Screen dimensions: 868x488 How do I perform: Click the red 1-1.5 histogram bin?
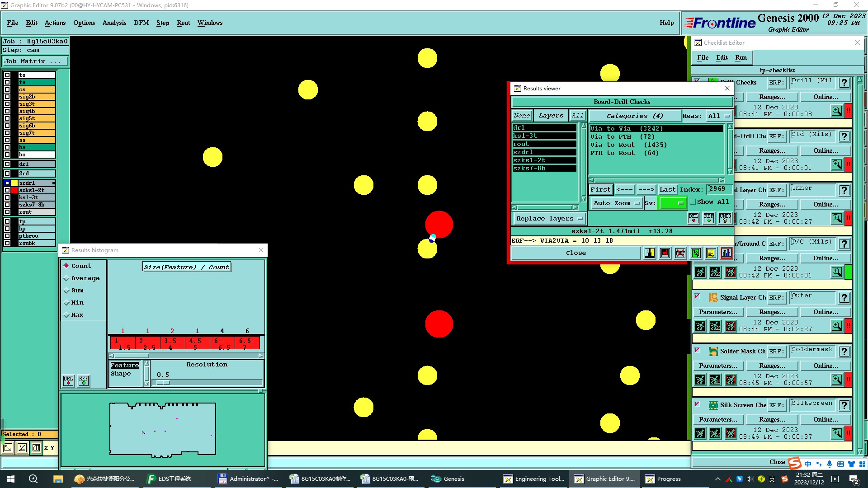click(x=123, y=343)
